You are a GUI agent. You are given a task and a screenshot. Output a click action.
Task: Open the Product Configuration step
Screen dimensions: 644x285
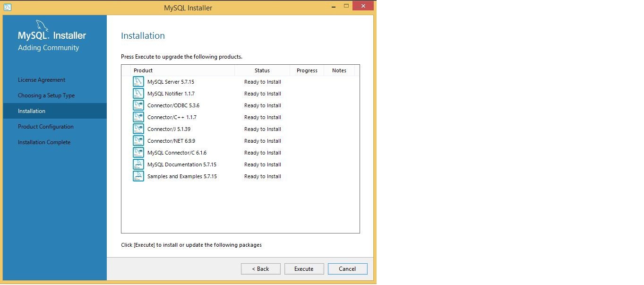coord(46,127)
